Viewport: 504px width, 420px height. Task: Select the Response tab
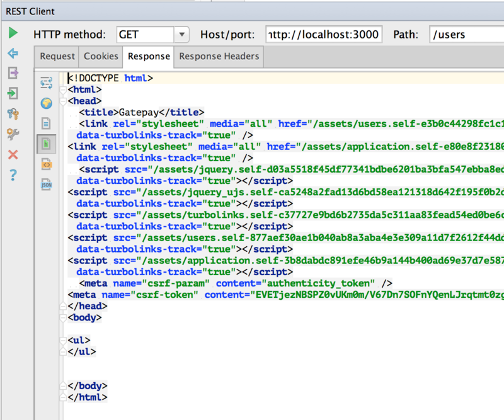click(x=149, y=57)
